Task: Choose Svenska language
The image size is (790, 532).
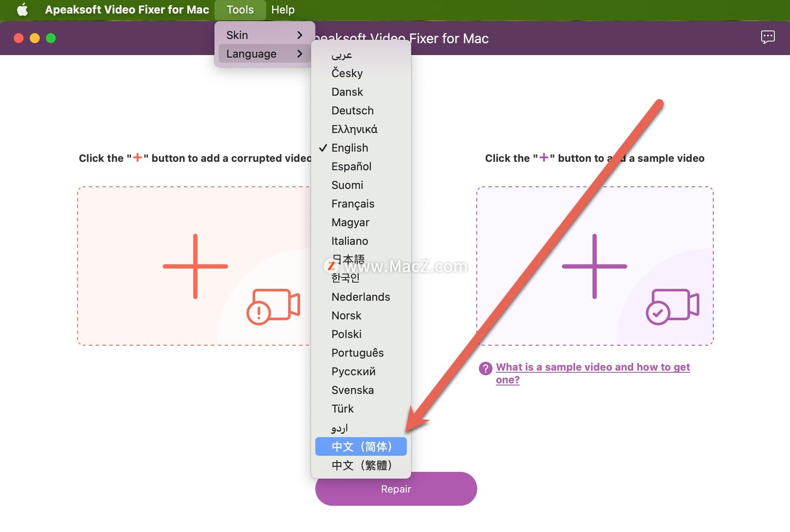Action: point(361,390)
